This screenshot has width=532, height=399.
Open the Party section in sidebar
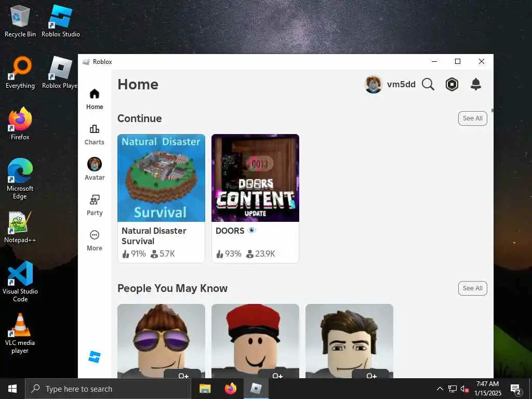[x=95, y=205]
